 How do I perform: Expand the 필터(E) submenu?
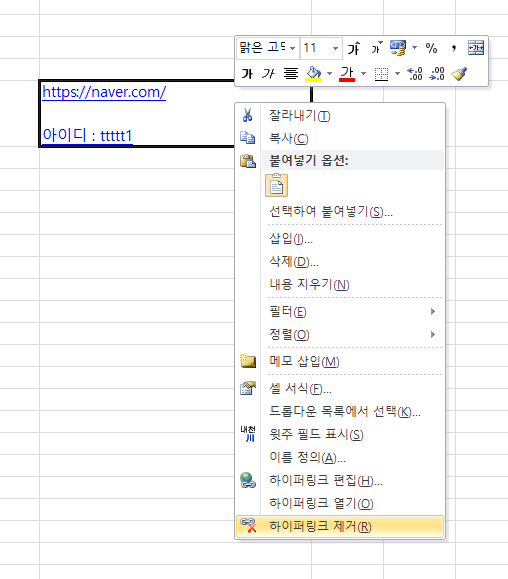point(340,312)
